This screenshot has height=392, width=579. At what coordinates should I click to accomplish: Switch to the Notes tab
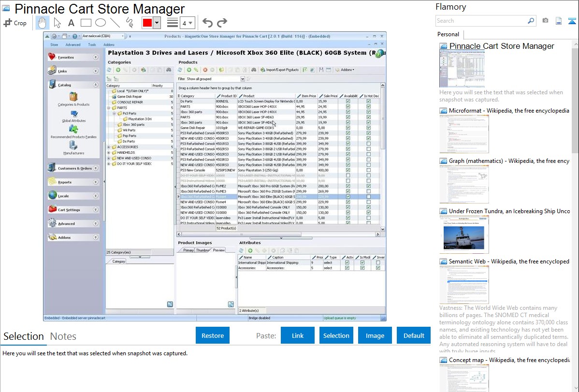tap(63, 336)
